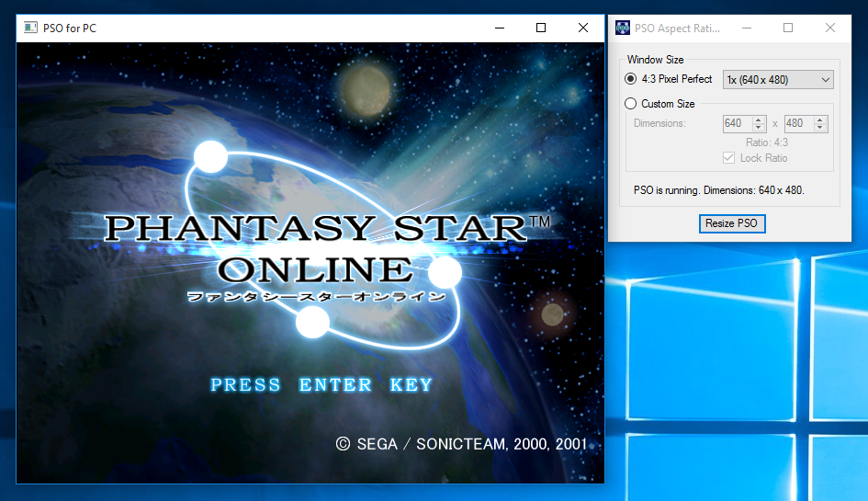
Task: Click the Window Size group label
Action: [x=655, y=60]
